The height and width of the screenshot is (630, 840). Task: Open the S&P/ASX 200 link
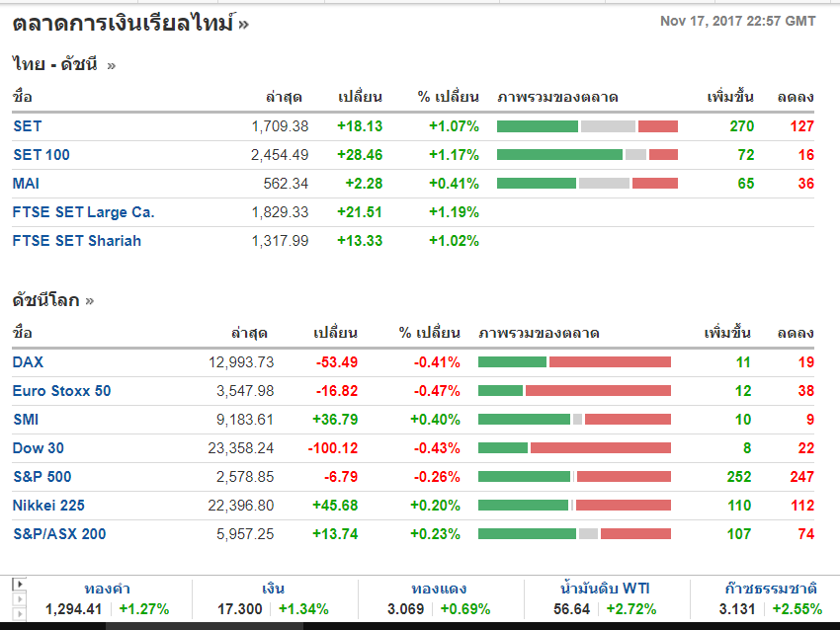[x=59, y=533]
